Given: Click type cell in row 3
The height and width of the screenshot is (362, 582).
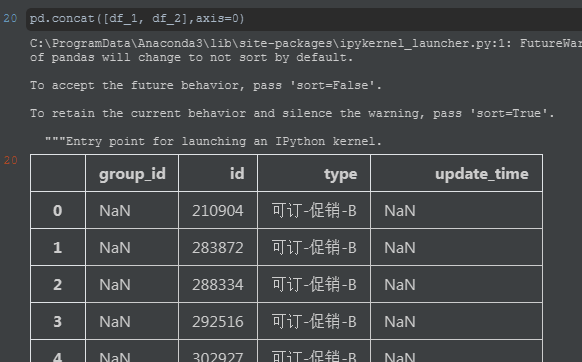Looking at the screenshot, I should pyautogui.click(x=314, y=321).
